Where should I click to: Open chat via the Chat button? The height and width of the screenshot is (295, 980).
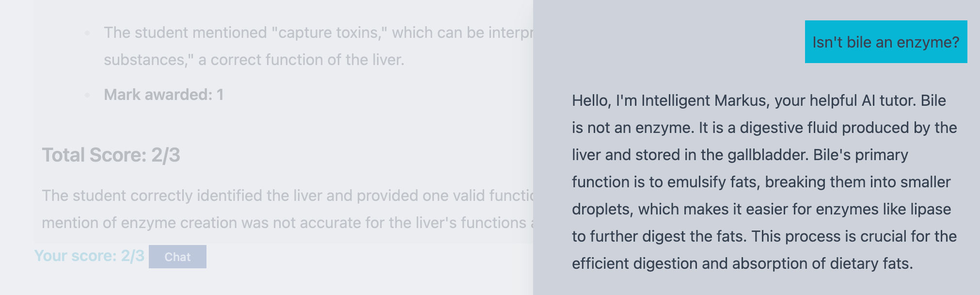[178, 257]
